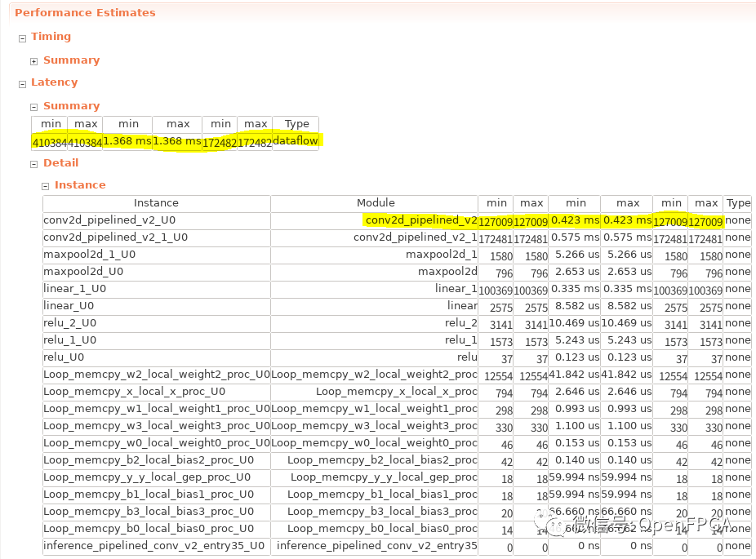
Task: Expand the Summary under Timing
Action: coord(33,61)
